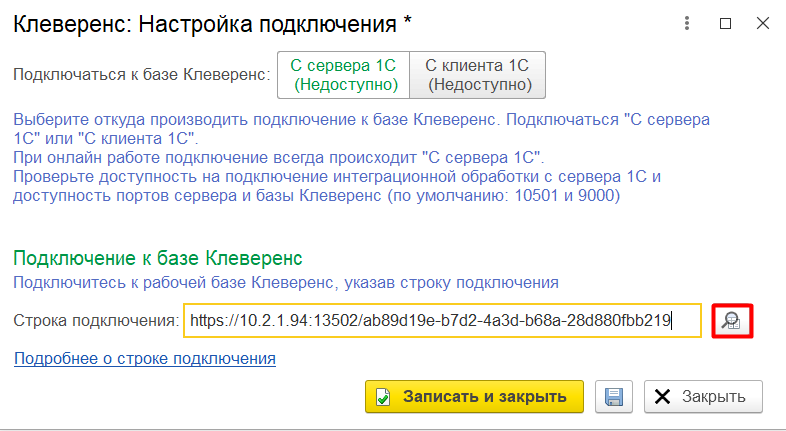Click the "Подключение к базе Клеверенс" heading
This screenshot has height=431, width=786.
point(158,259)
